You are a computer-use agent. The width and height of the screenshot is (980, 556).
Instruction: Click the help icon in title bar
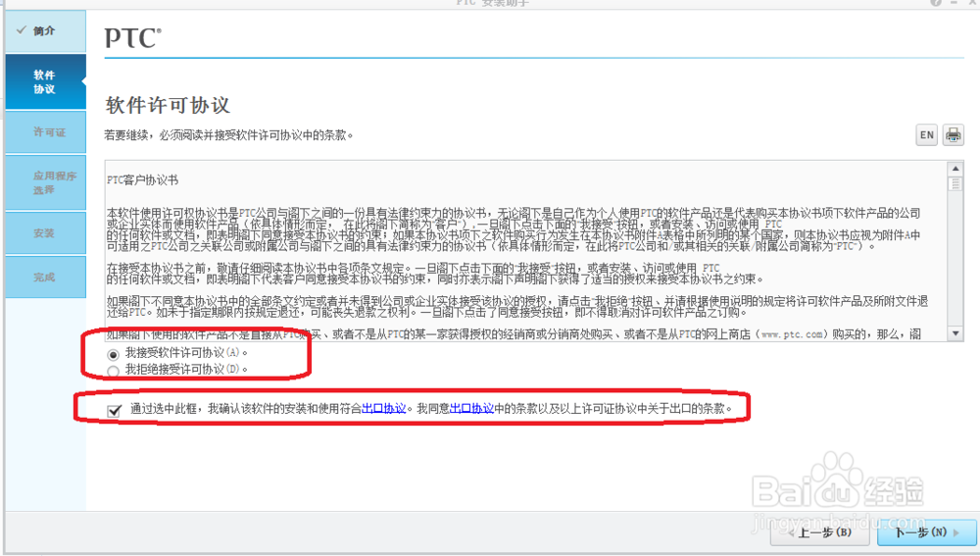pyautogui.click(x=936, y=3)
